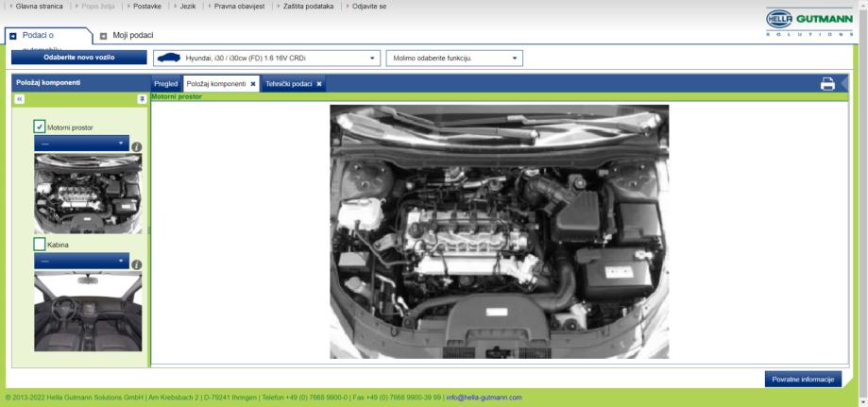Close the Tehnički podaci tab
The height and width of the screenshot is (407, 868).
[319, 84]
